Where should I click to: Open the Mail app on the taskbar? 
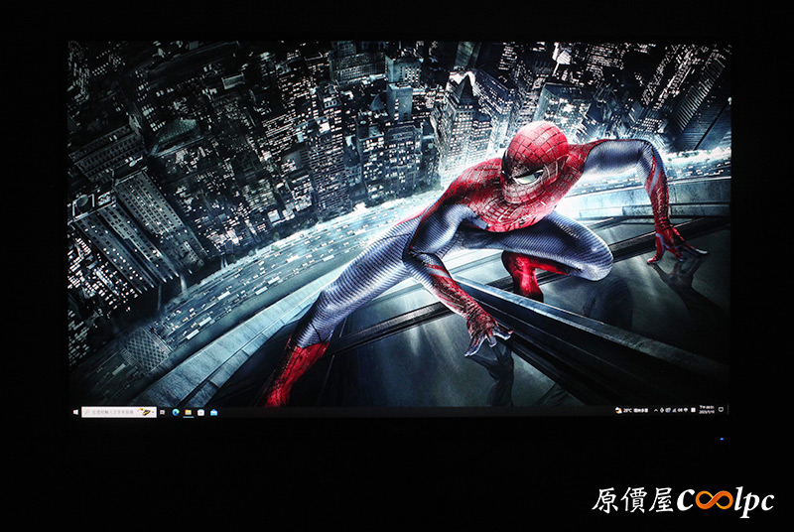click(213, 413)
